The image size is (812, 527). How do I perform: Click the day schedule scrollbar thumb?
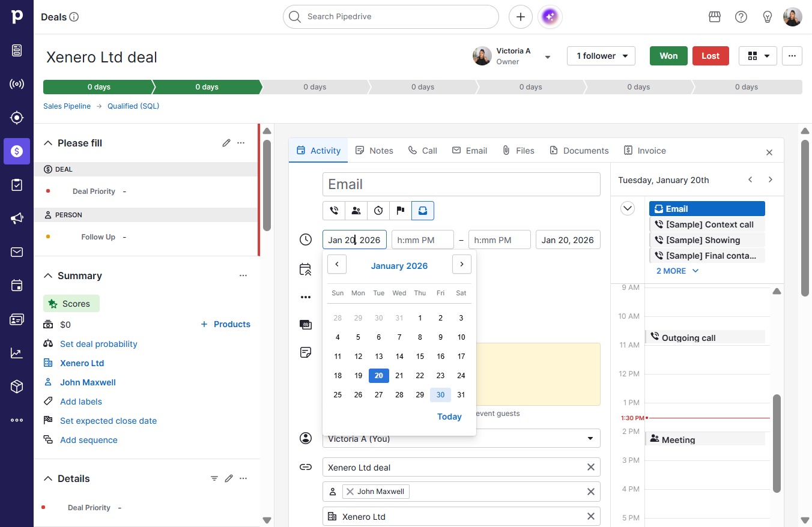pos(777,443)
